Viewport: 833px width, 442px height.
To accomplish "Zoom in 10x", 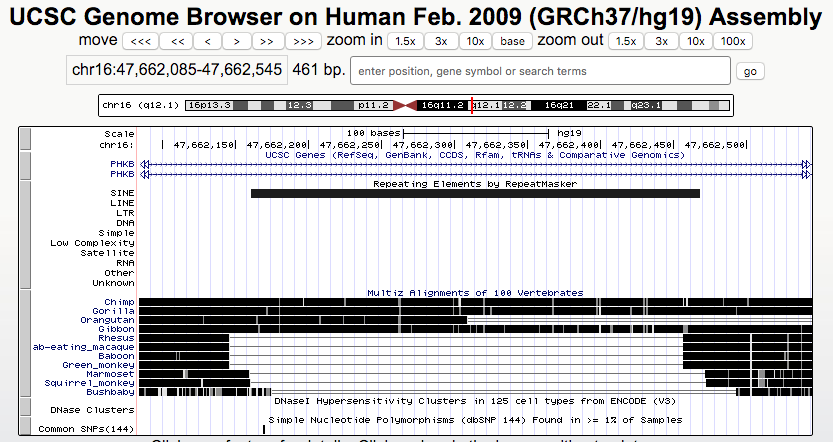I will 476,41.
